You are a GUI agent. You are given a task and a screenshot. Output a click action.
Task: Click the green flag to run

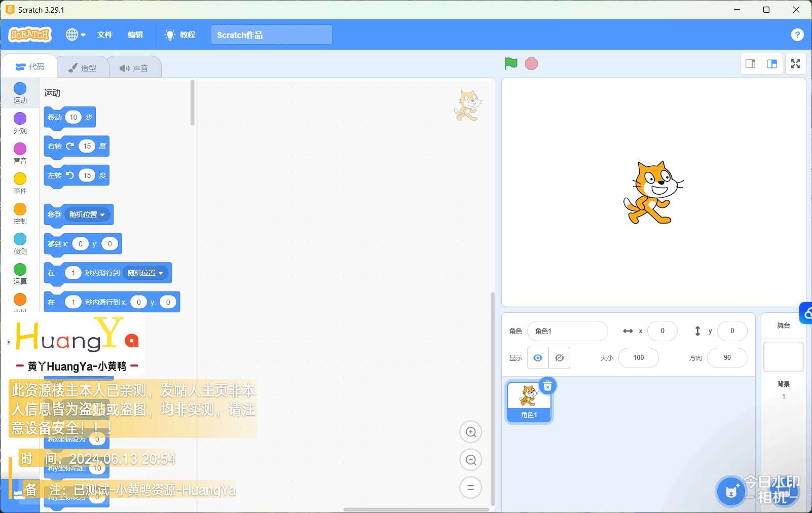click(x=511, y=63)
